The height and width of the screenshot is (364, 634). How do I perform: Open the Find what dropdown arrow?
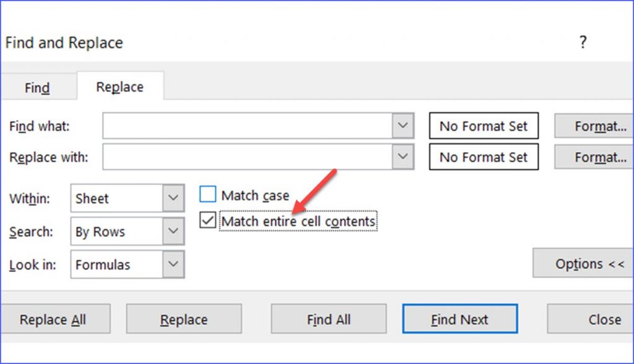tap(403, 126)
